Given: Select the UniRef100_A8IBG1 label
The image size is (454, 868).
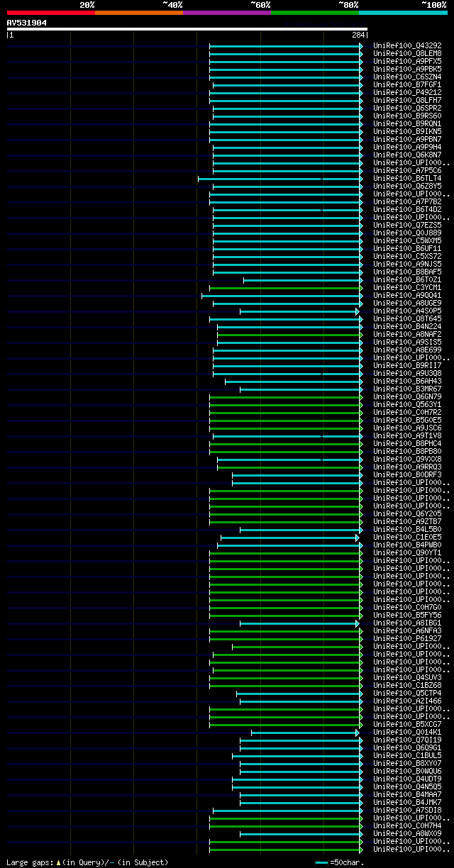Looking at the screenshot, I should pos(407,623).
